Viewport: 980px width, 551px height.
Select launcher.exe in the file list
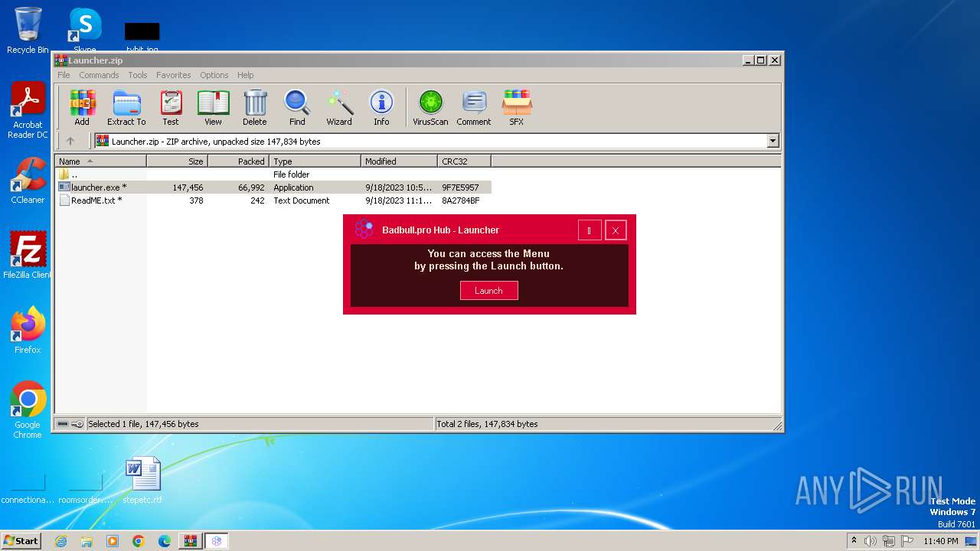[x=273, y=187]
